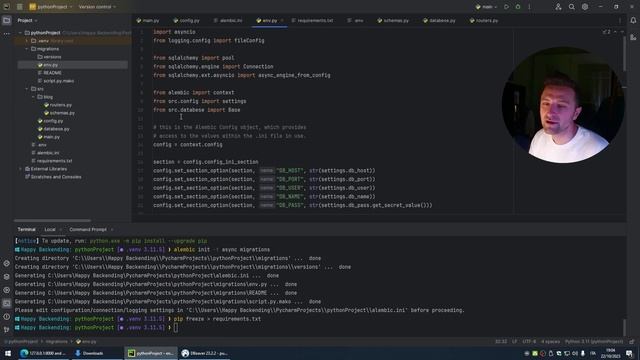Open the database tool window icon
Screen dimensions: 640x360
[x=633, y=37]
